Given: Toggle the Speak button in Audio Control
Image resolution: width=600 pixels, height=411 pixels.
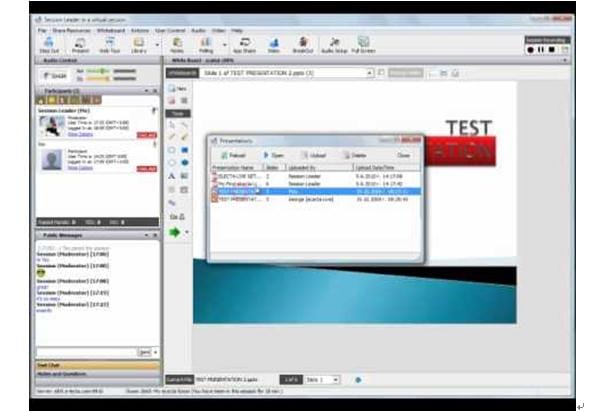Looking at the screenshot, I should coord(55,76).
